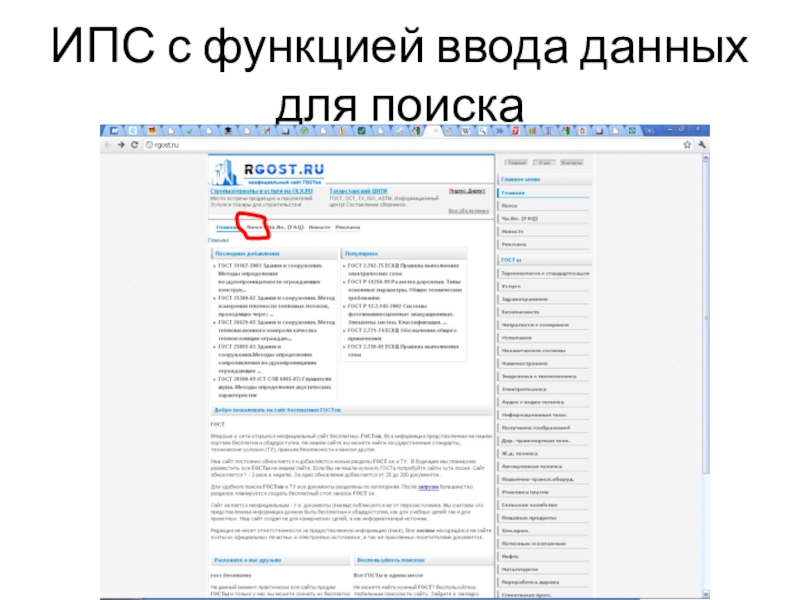Screen dimensions: 800x600
Task: Open the Авиационная техника category
Action: click(543, 466)
